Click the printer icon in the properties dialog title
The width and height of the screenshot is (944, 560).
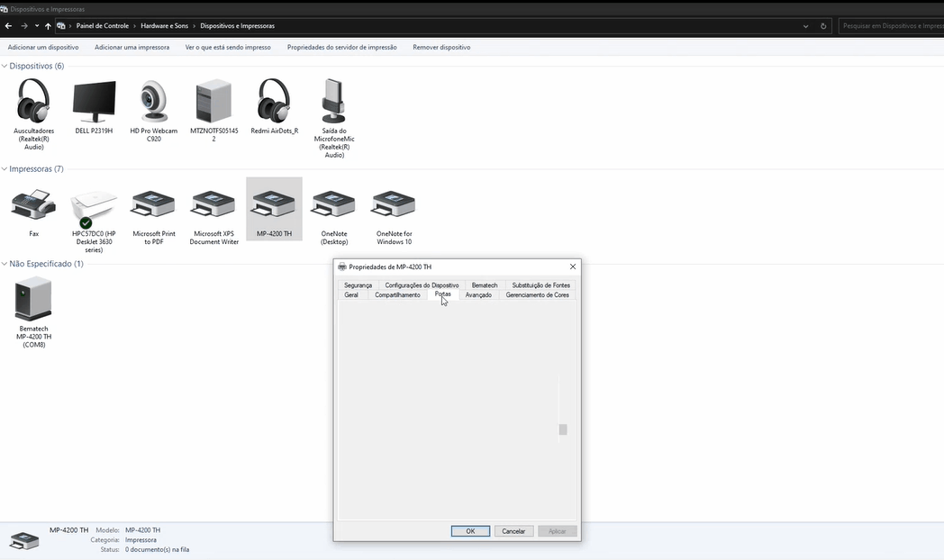(342, 266)
